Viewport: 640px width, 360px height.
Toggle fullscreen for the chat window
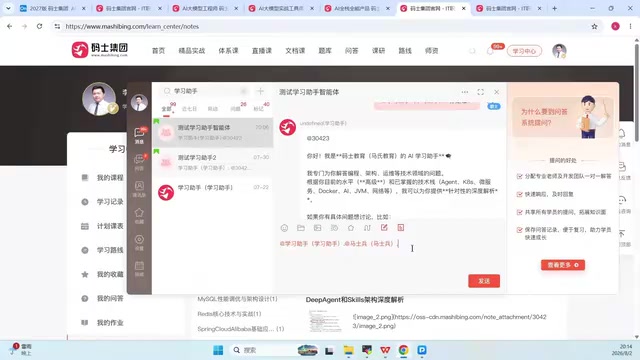[480, 92]
